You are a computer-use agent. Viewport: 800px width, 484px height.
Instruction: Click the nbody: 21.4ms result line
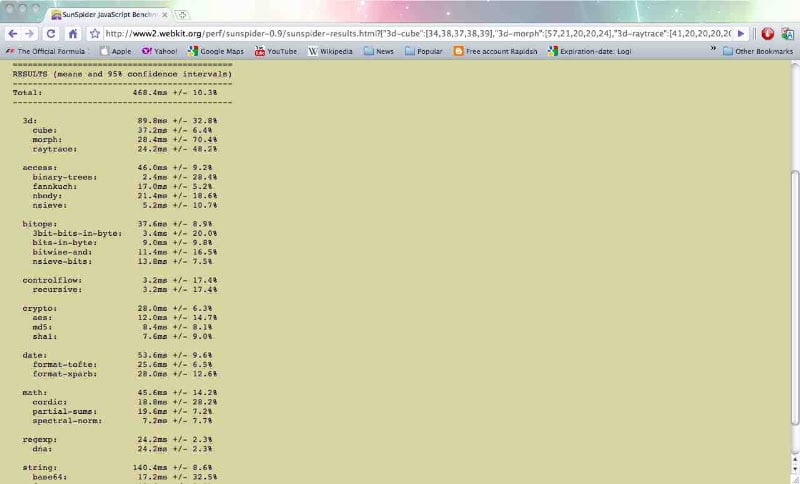124,196
